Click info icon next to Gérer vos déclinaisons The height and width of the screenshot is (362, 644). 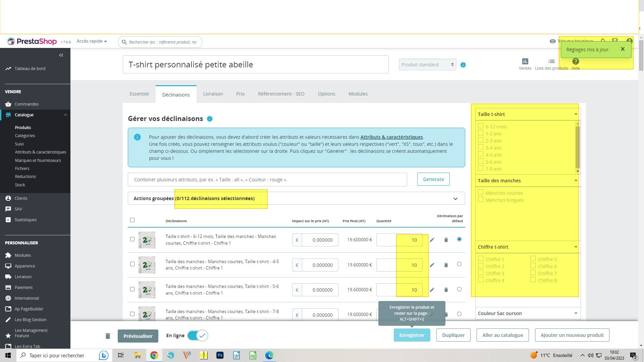coord(210,119)
